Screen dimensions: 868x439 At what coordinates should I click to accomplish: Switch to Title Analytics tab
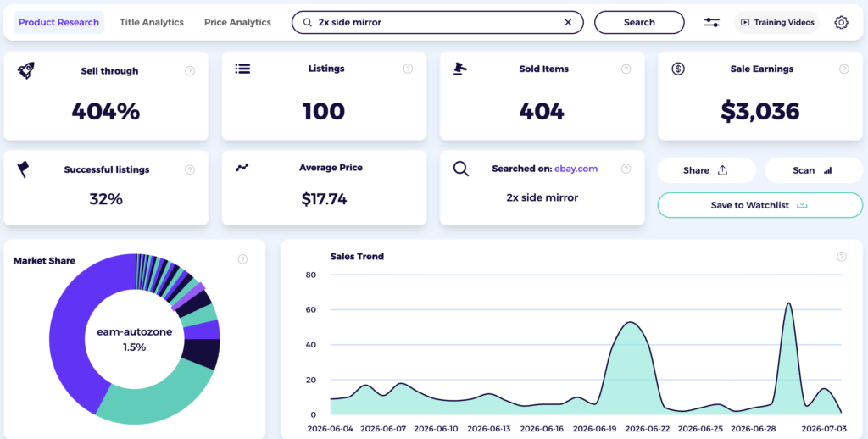152,23
